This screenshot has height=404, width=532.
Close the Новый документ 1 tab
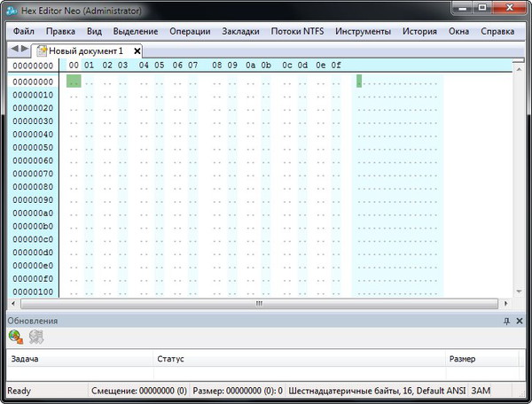point(137,50)
